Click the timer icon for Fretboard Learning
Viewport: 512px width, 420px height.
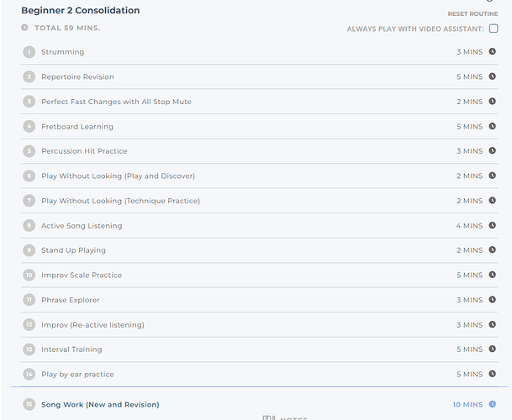[x=493, y=127]
